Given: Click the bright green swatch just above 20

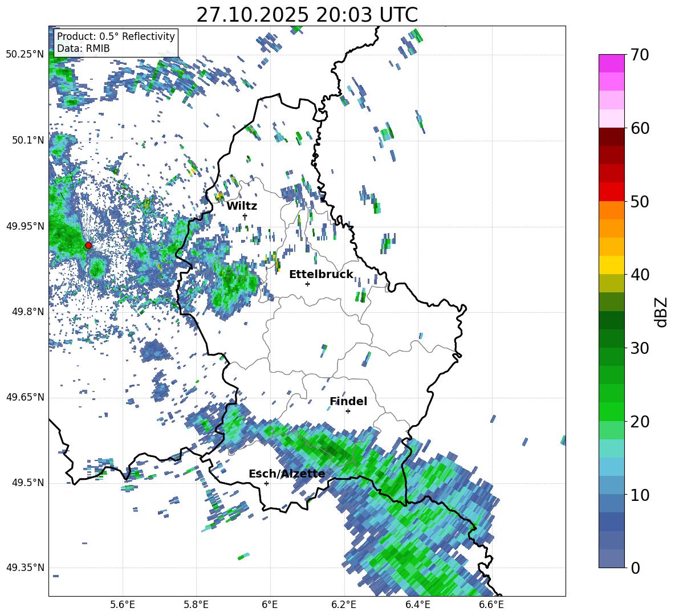Looking at the screenshot, I should coord(612,411).
